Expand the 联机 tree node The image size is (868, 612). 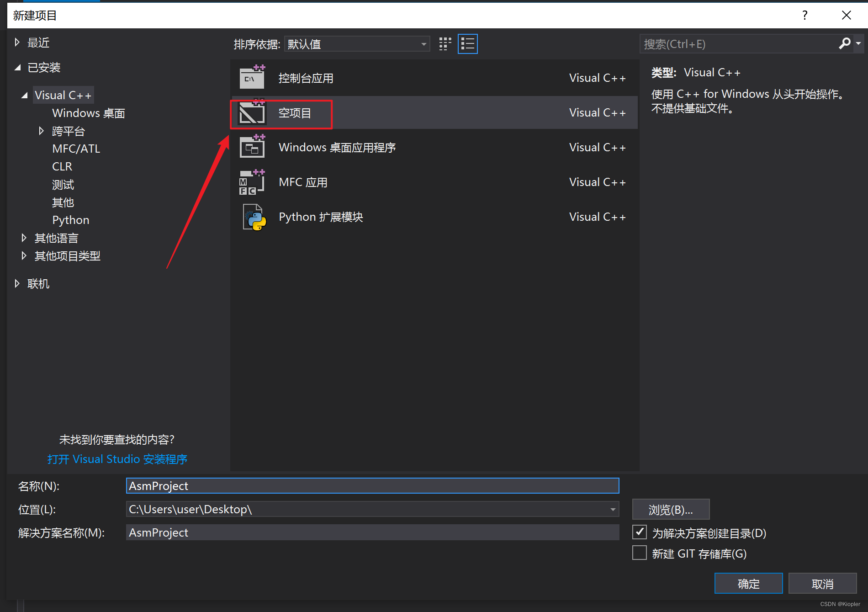click(17, 283)
